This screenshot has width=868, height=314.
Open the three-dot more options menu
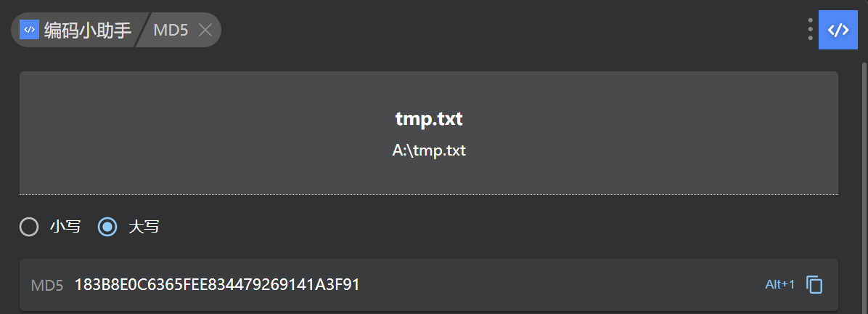810,29
